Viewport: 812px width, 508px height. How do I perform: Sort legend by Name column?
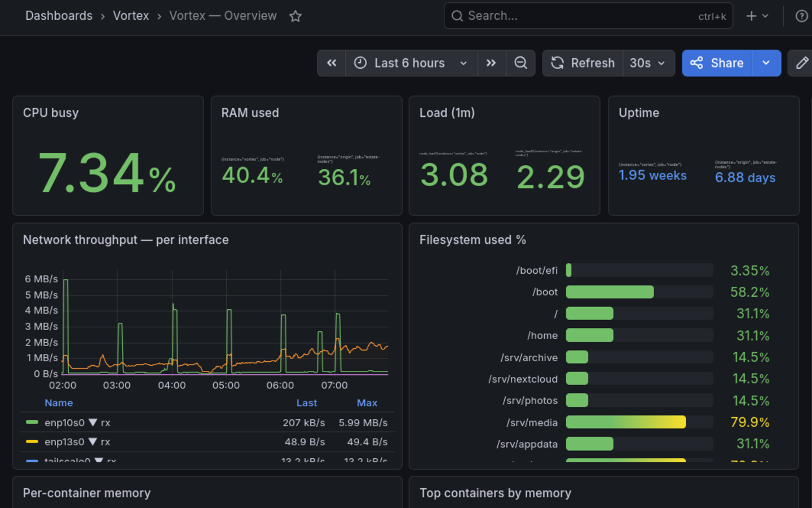[59, 403]
